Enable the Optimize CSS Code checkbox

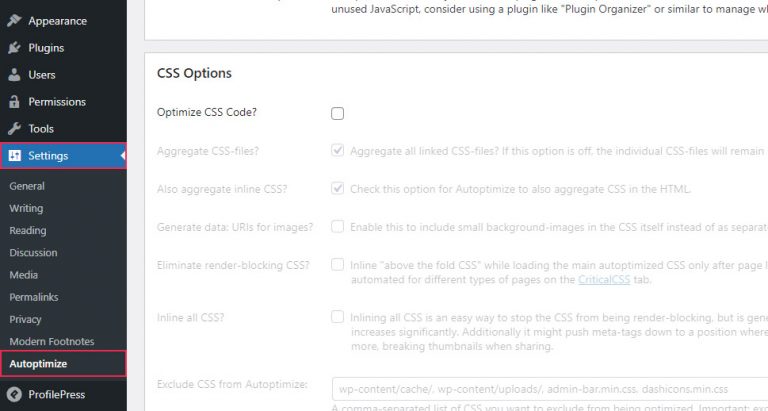click(337, 113)
